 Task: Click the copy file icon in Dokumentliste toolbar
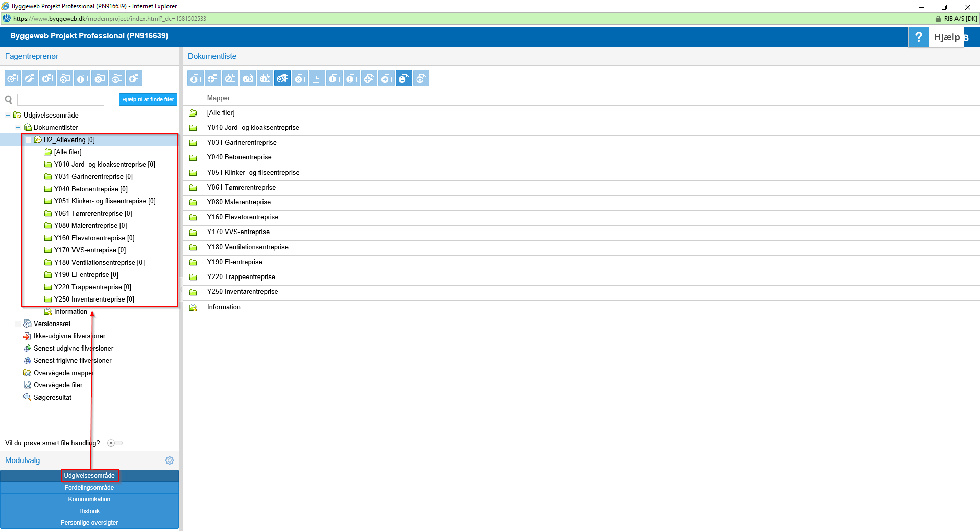317,78
